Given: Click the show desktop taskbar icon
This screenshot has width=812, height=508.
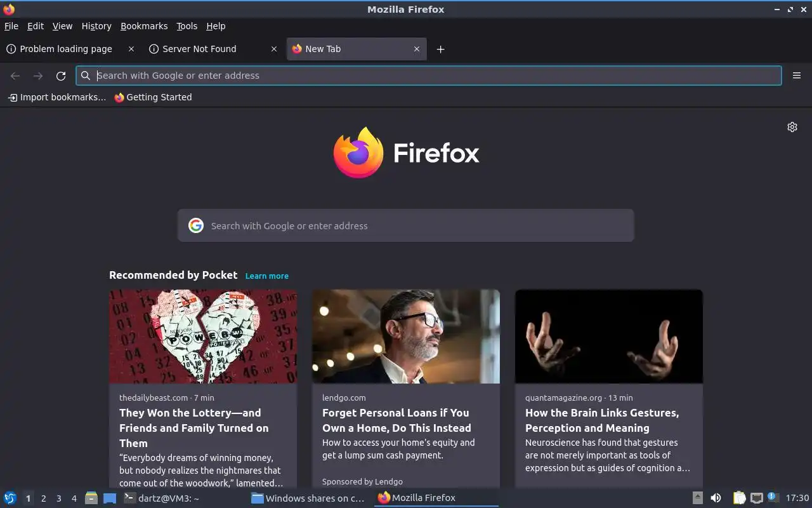Looking at the screenshot, I should 110,498.
